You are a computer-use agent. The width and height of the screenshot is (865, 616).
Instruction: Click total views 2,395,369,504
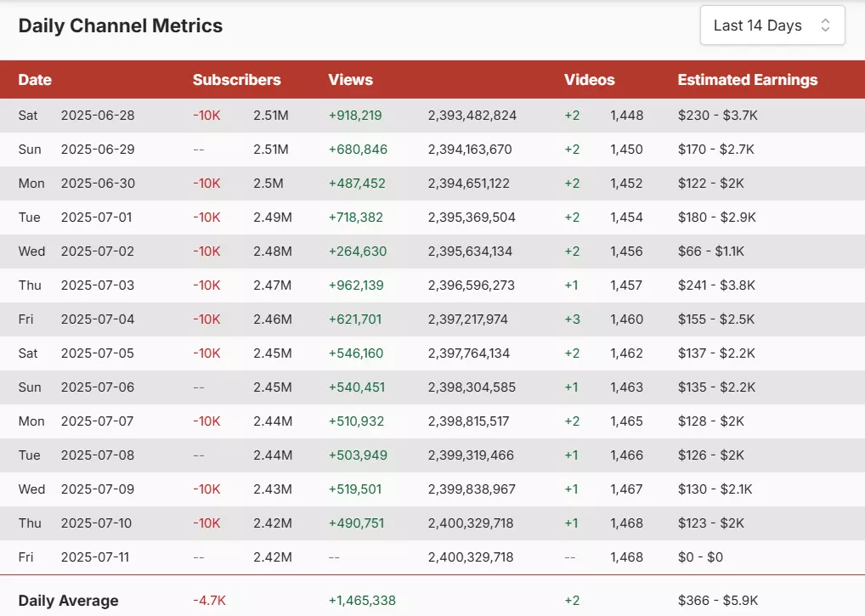[472, 218]
